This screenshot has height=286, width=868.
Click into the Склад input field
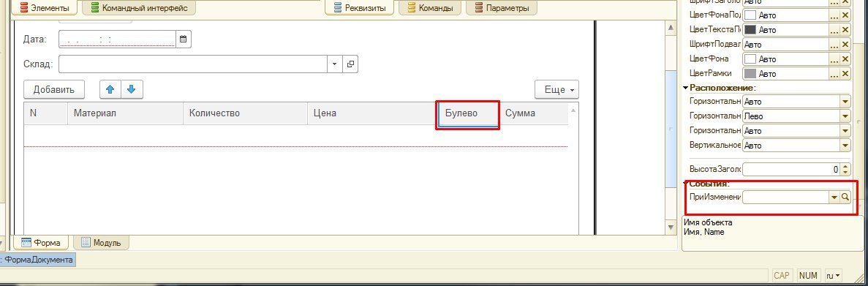point(193,64)
